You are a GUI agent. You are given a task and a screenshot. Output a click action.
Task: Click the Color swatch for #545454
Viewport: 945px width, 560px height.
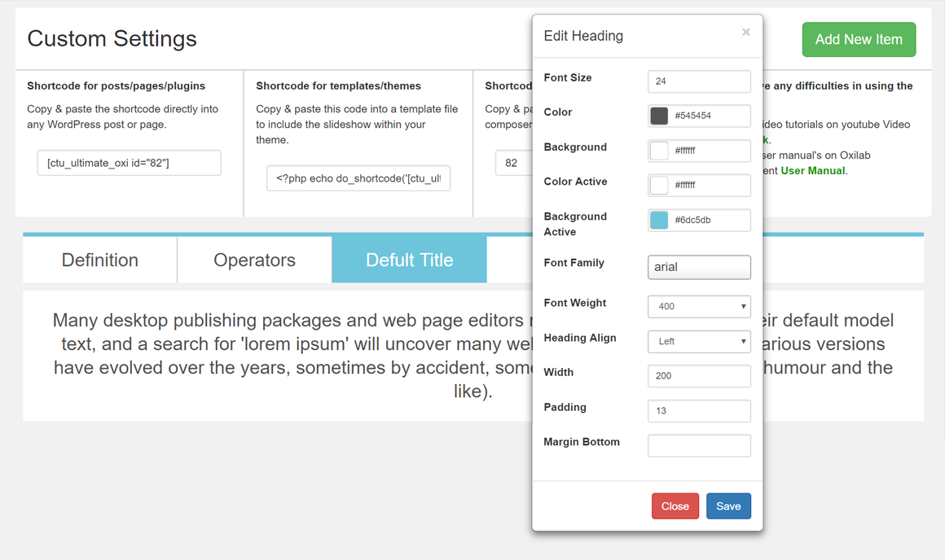659,116
